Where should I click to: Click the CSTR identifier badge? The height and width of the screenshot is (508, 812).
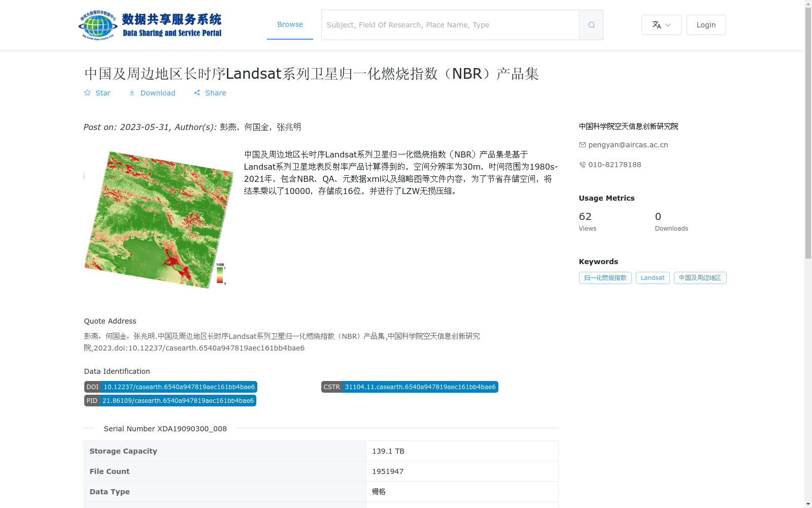tap(410, 387)
